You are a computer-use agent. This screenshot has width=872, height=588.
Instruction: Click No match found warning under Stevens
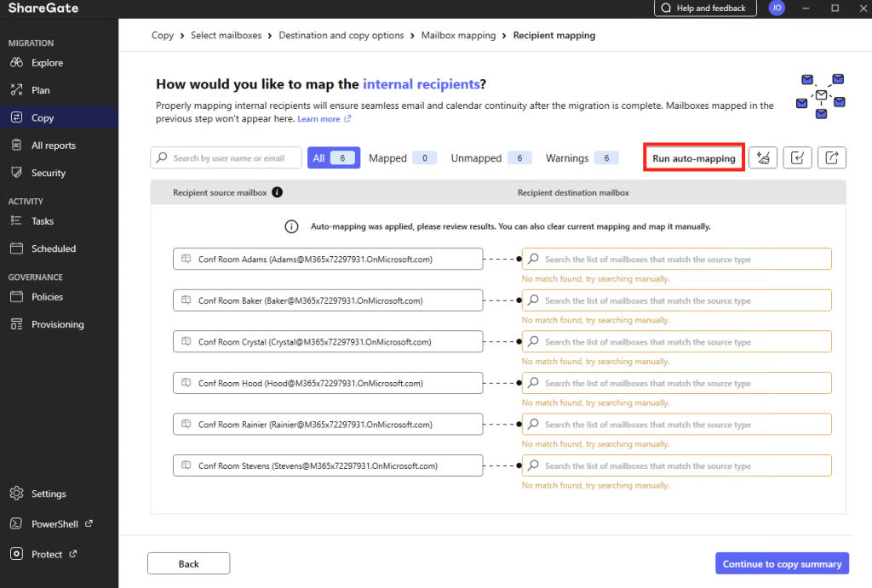tap(595, 485)
